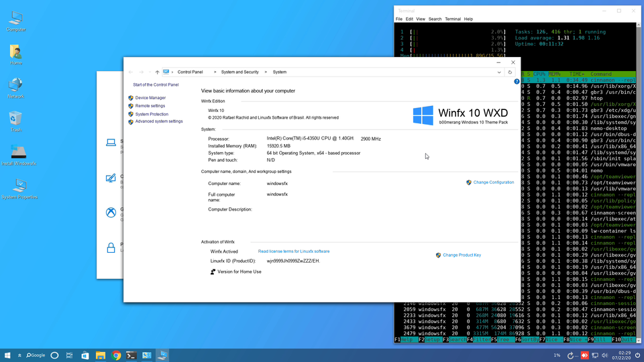This screenshot has height=362, width=644.
Task: Click the power button in taskbar
Action: [x=637, y=355]
